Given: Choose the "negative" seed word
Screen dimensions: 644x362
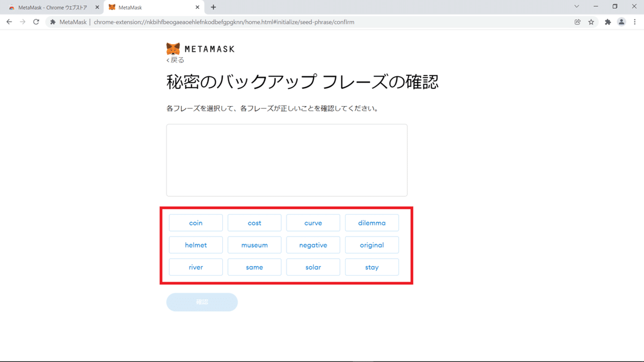Looking at the screenshot, I should [313, 245].
